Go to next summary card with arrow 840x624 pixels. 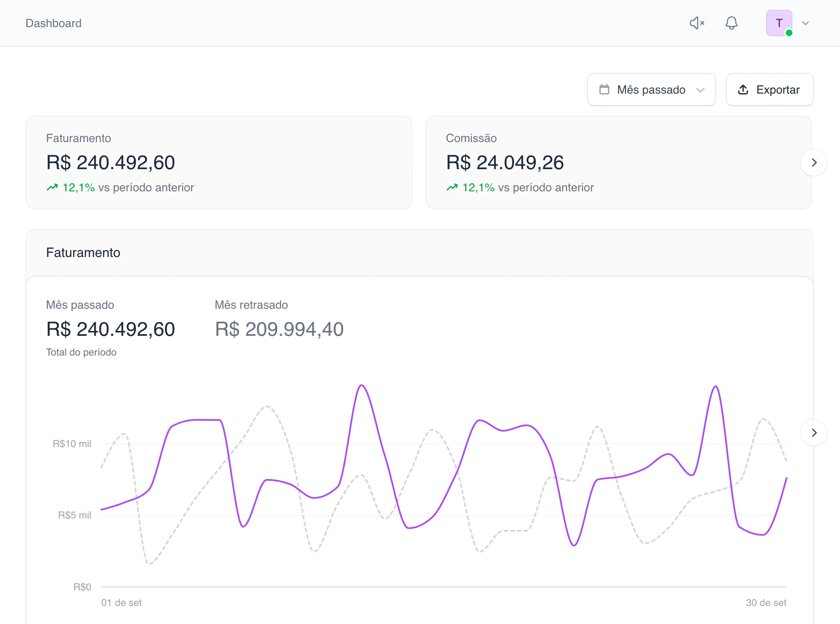813,163
